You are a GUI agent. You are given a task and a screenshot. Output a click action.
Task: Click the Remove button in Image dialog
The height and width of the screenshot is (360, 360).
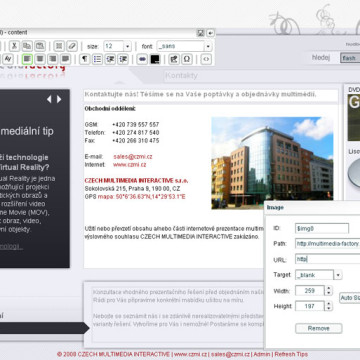click(x=319, y=328)
